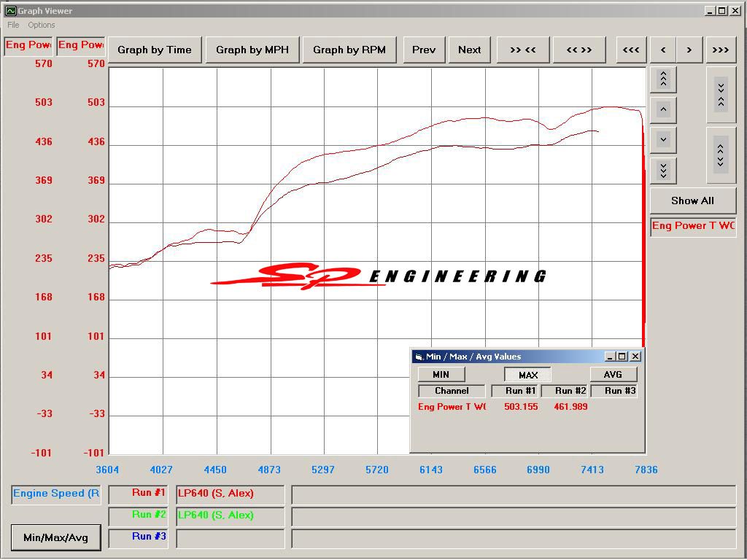Go to Prev graph

coord(424,50)
